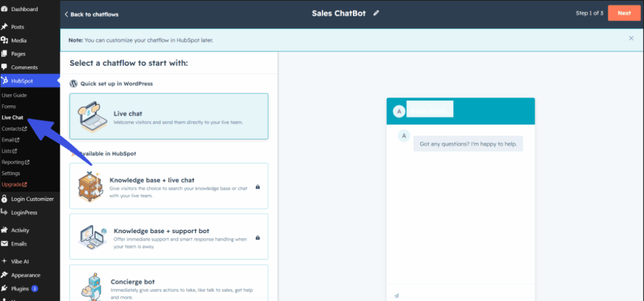Click the WordPress logo beside Quick set up
644x301 pixels.
pyautogui.click(x=74, y=84)
